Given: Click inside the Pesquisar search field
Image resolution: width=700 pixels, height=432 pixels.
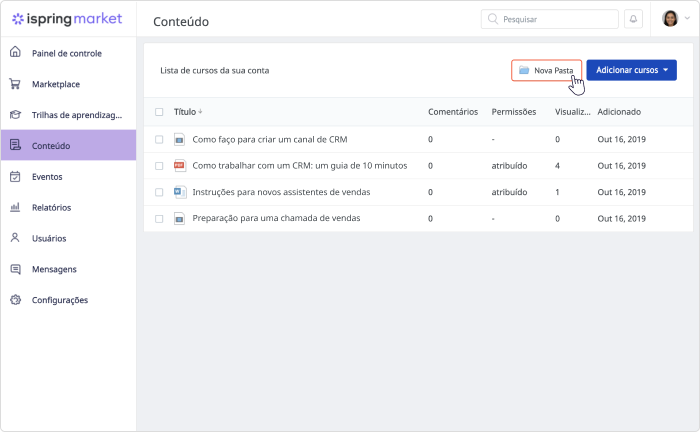Looking at the screenshot, I should point(550,19).
